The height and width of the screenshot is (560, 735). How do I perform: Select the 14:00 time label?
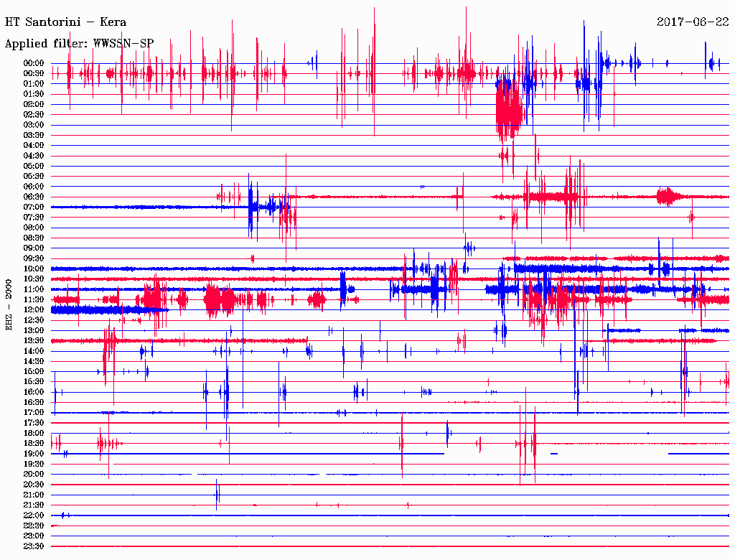[34, 351]
